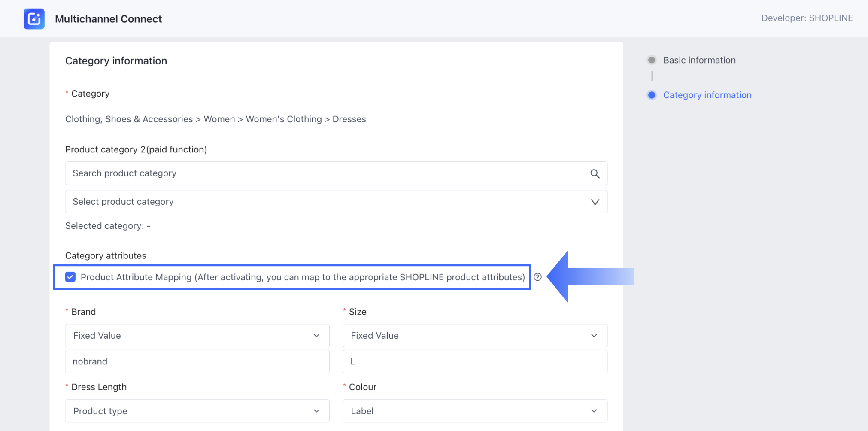Click the Multichannel Connect title
This screenshot has width=868, height=431.
[108, 19]
